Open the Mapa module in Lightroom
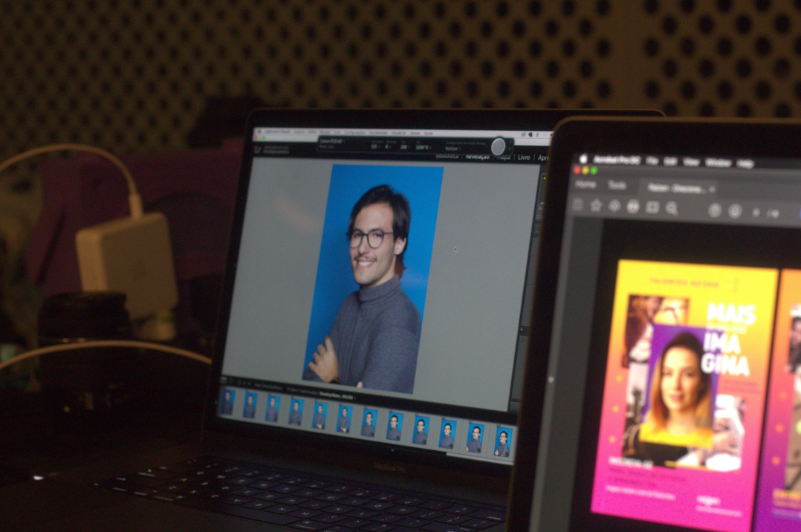Screen dimensions: 801x532 point(504,157)
